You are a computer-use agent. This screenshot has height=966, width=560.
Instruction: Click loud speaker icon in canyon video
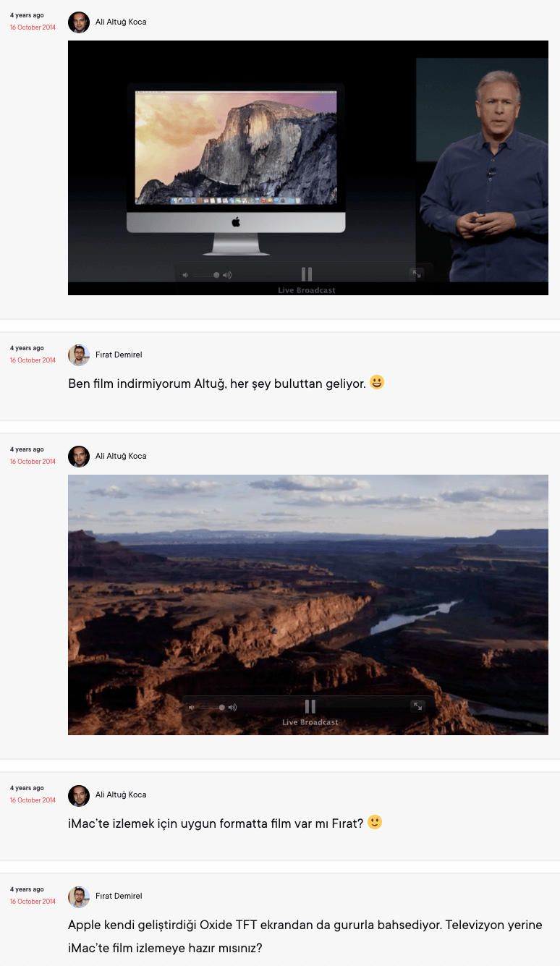coord(232,707)
